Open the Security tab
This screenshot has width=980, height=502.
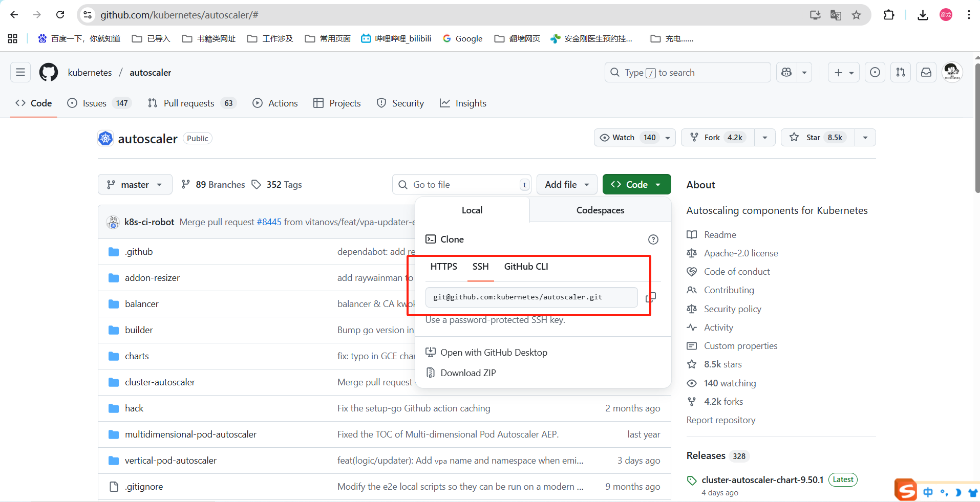click(x=400, y=103)
